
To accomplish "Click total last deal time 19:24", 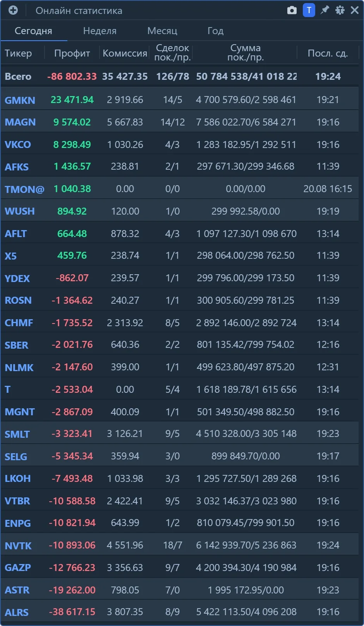I will point(328,76).
